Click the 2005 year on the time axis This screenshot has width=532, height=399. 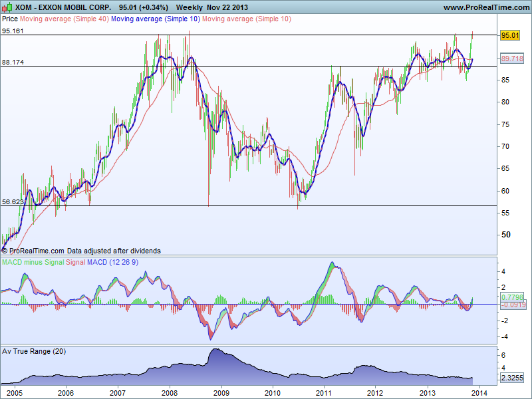(x=14, y=393)
